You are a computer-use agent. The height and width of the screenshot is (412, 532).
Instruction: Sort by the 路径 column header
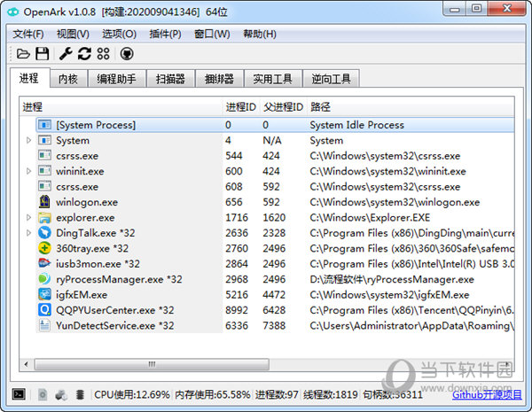click(x=411, y=107)
